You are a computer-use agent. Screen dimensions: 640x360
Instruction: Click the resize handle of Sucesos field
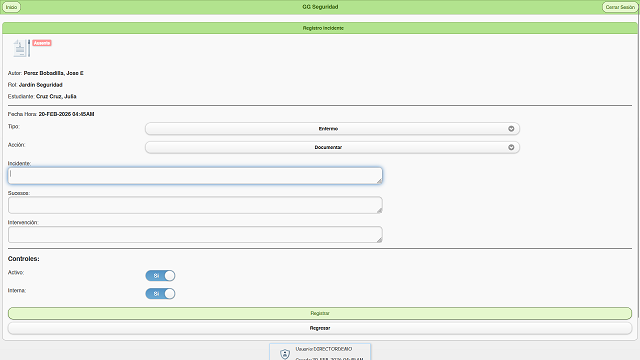tap(379, 210)
